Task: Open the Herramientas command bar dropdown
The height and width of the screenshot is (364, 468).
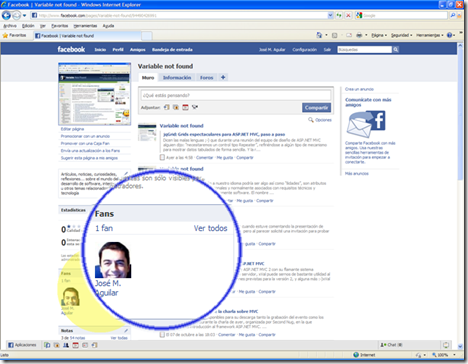Action: click(x=430, y=35)
